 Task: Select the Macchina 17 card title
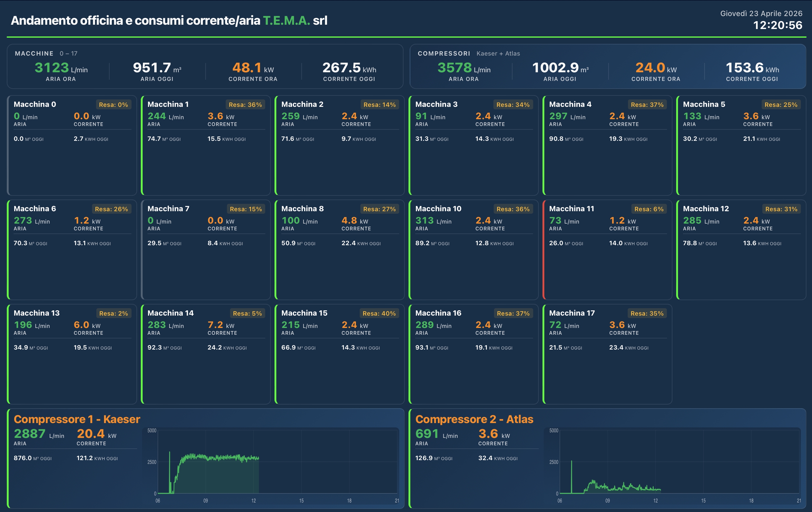tap(571, 313)
